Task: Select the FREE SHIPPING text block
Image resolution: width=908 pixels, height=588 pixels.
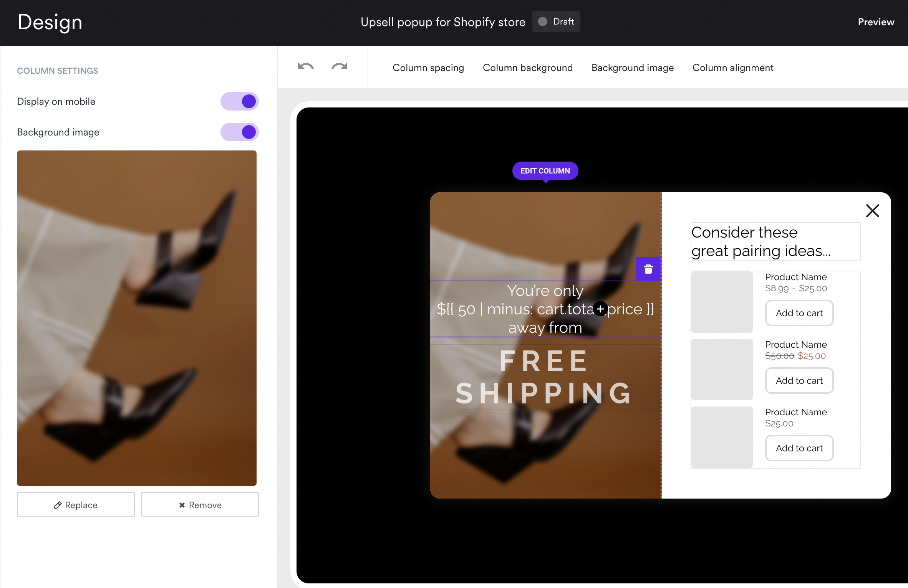Action: (x=545, y=377)
